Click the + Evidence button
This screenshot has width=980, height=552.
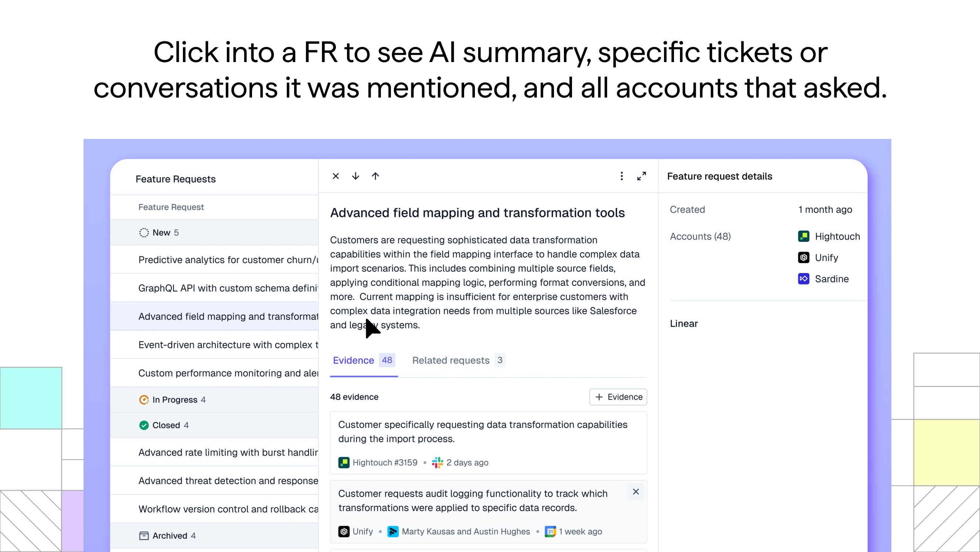coord(617,397)
